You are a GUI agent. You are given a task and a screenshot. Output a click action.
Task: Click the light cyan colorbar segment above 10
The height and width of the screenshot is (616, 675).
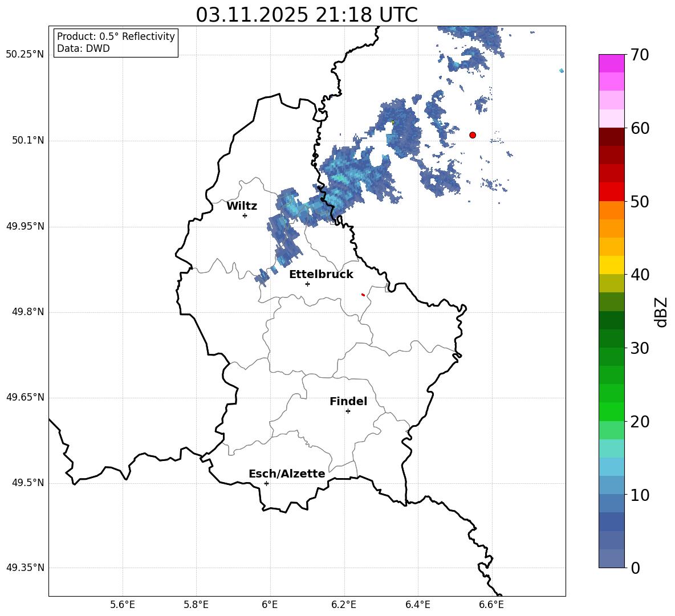612,467
